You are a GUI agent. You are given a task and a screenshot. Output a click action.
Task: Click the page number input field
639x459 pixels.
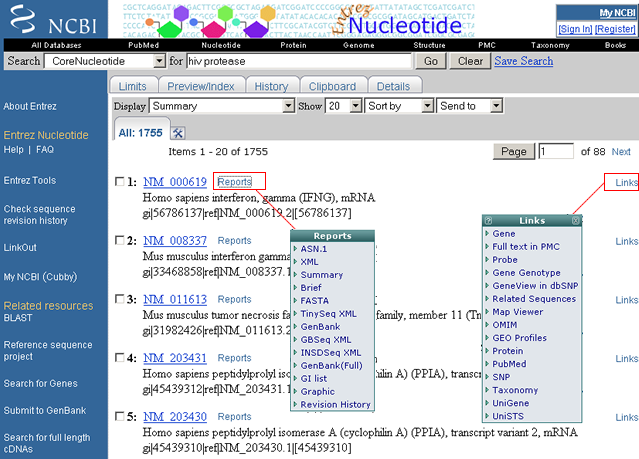point(556,152)
